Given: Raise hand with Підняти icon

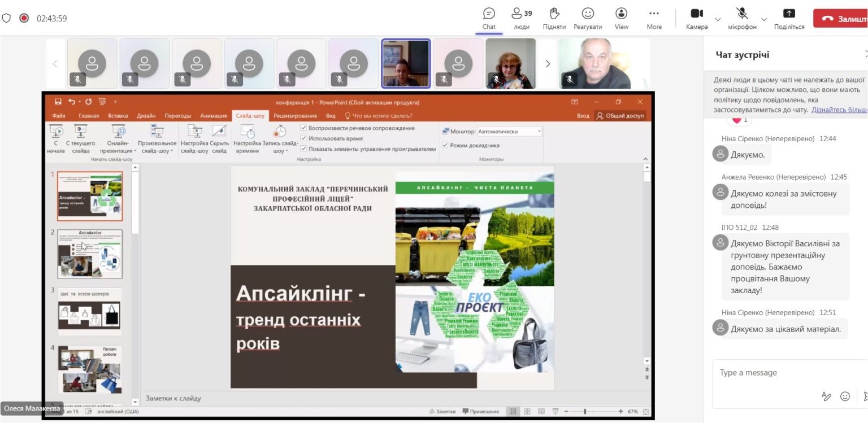Looking at the screenshot, I should pos(554,14).
